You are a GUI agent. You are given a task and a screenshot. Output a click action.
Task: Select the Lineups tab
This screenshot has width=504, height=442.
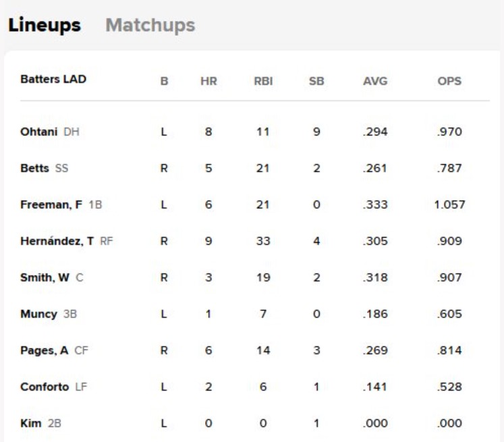[x=44, y=26]
